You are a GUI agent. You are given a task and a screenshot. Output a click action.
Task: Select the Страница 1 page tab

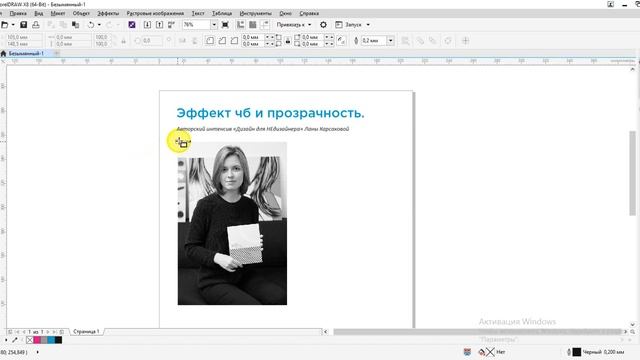coord(86,332)
